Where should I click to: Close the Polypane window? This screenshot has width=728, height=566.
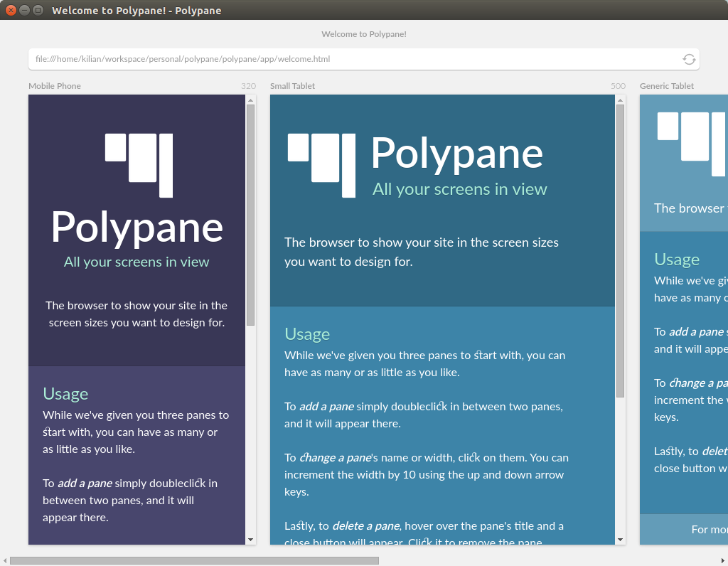[x=11, y=10]
